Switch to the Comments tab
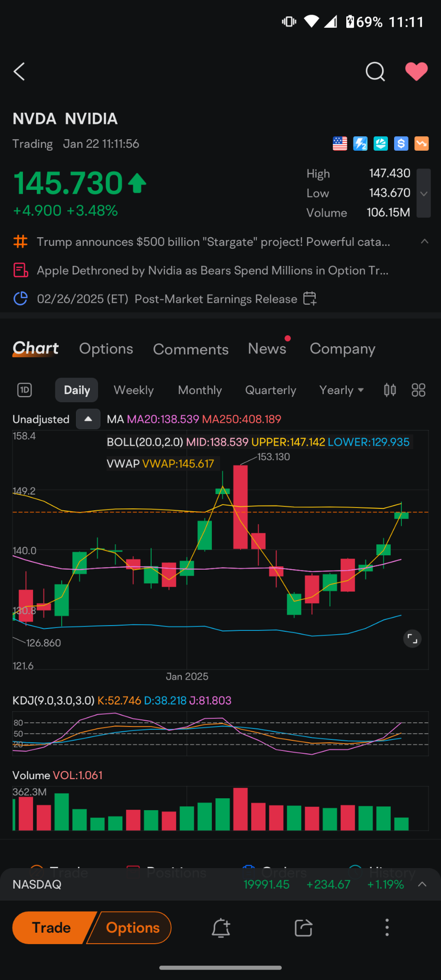This screenshot has height=980, width=441. click(191, 349)
